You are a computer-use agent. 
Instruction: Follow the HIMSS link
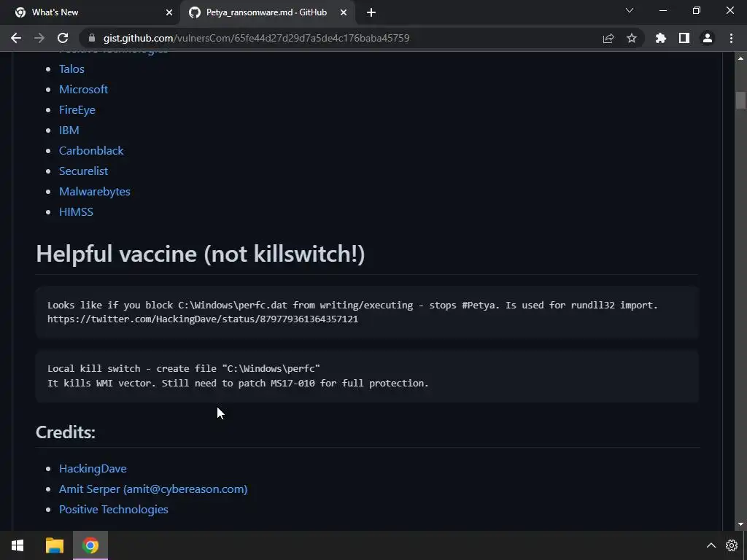coord(76,212)
